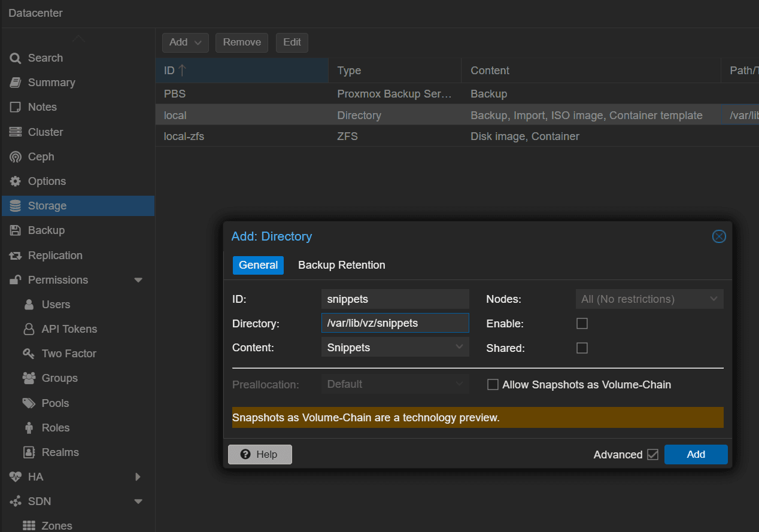The image size is (759, 532).
Task: Sort by the Type column header
Action: [x=395, y=71]
